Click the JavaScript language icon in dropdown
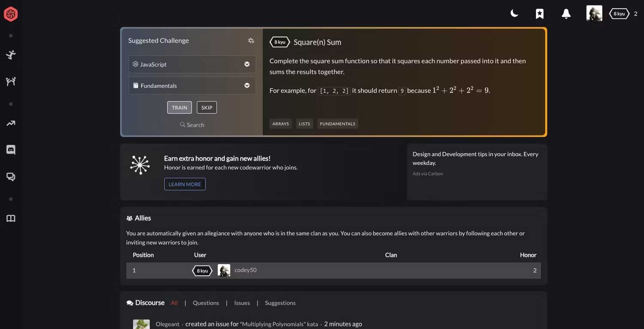This screenshot has height=329, width=644. (x=135, y=64)
